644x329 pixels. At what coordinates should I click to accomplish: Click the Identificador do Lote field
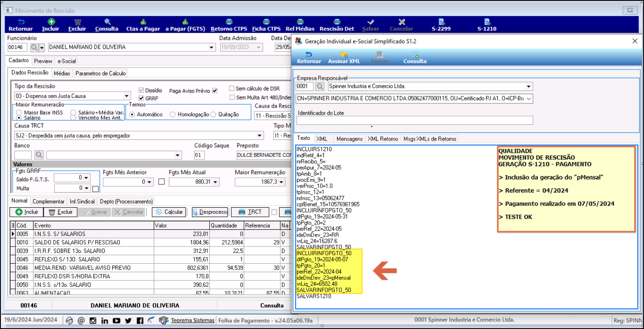[x=415, y=121]
